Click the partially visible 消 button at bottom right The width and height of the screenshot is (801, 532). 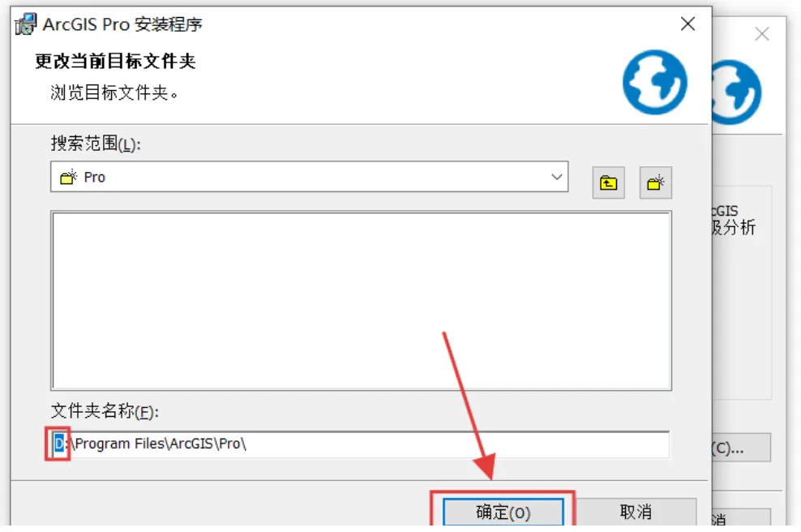[x=741, y=517]
